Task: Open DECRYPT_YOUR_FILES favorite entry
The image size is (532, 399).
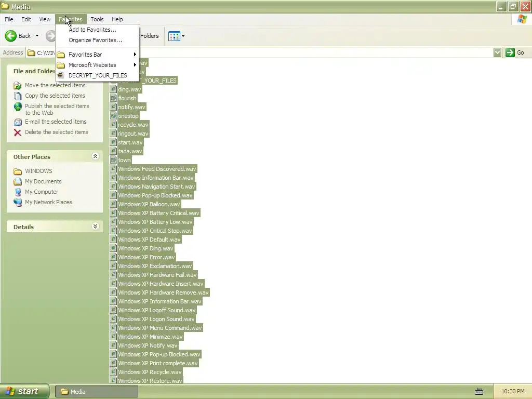Action: click(x=97, y=75)
